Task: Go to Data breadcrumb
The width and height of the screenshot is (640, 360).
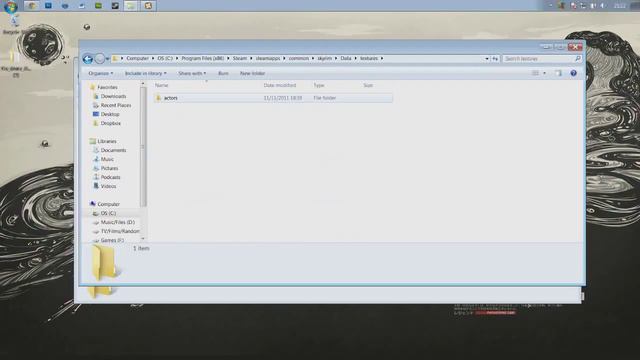Action: point(346,59)
